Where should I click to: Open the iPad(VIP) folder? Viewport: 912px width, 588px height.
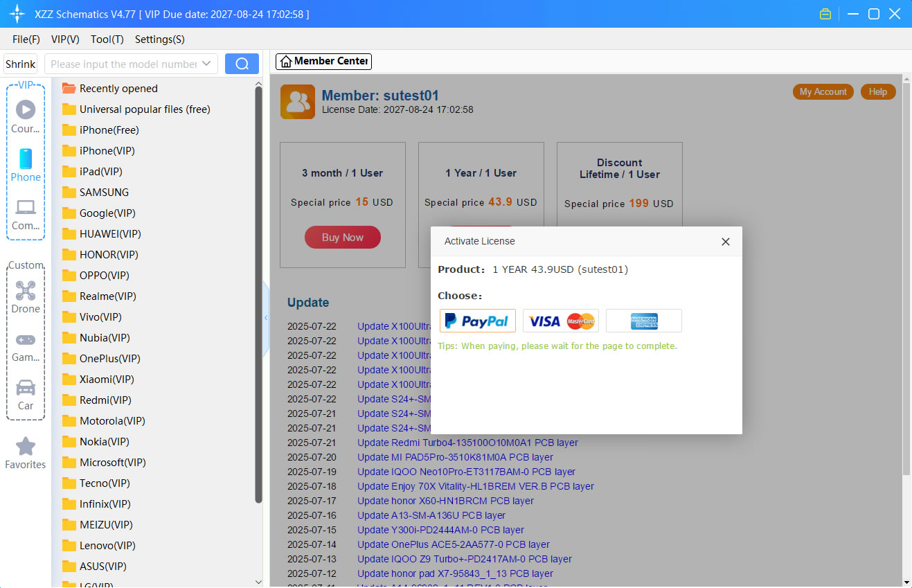(x=92, y=172)
